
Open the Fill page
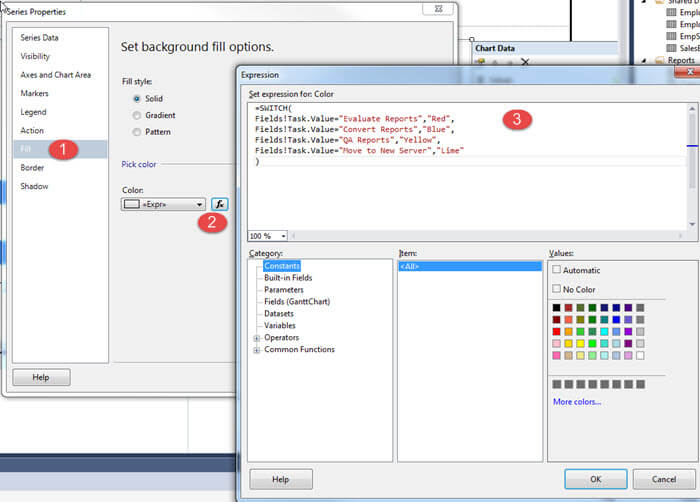tap(60, 149)
